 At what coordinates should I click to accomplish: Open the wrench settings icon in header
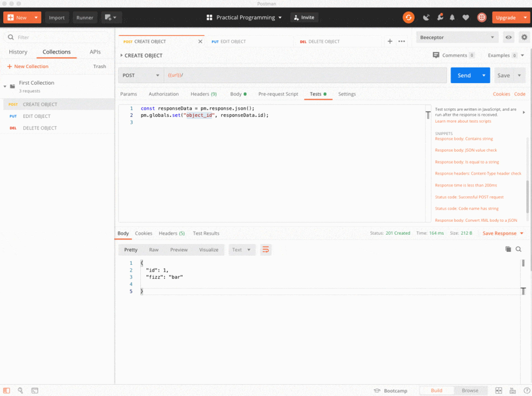click(x=440, y=17)
